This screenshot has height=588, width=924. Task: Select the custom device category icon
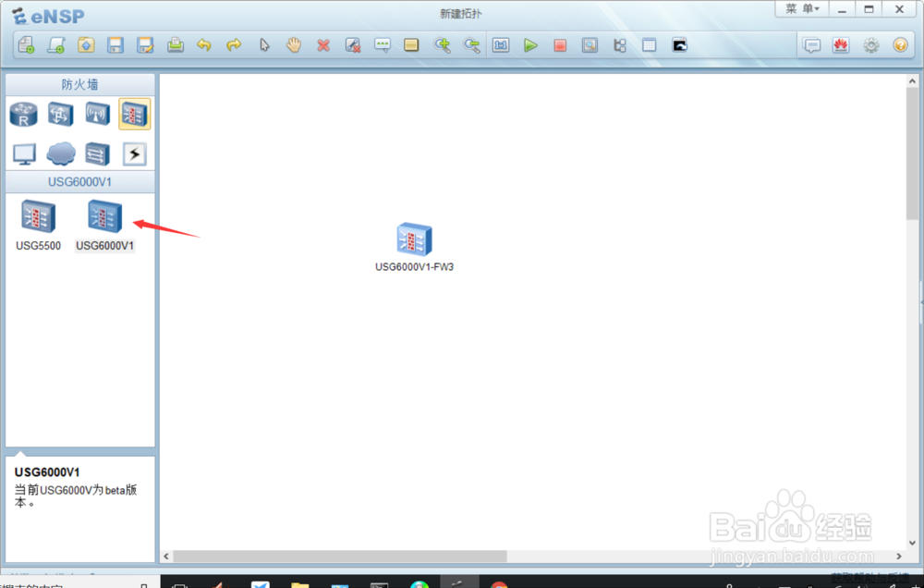tap(97, 153)
